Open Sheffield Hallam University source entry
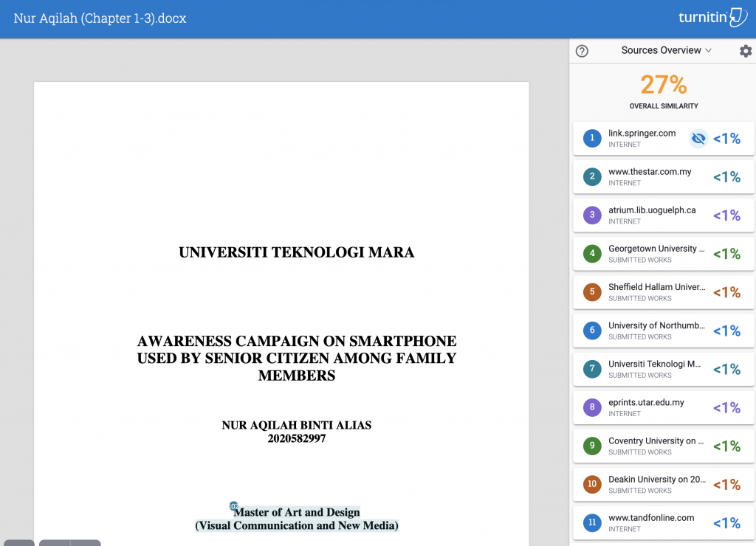The width and height of the screenshot is (756, 546). 664,292
